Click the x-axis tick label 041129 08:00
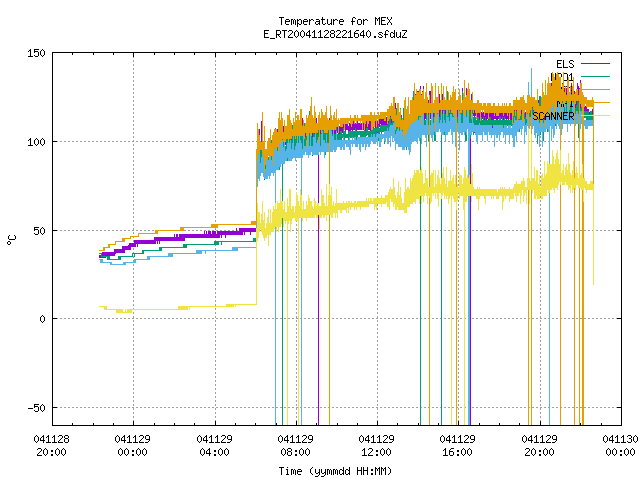This screenshot has height=480, width=640. (x=295, y=446)
